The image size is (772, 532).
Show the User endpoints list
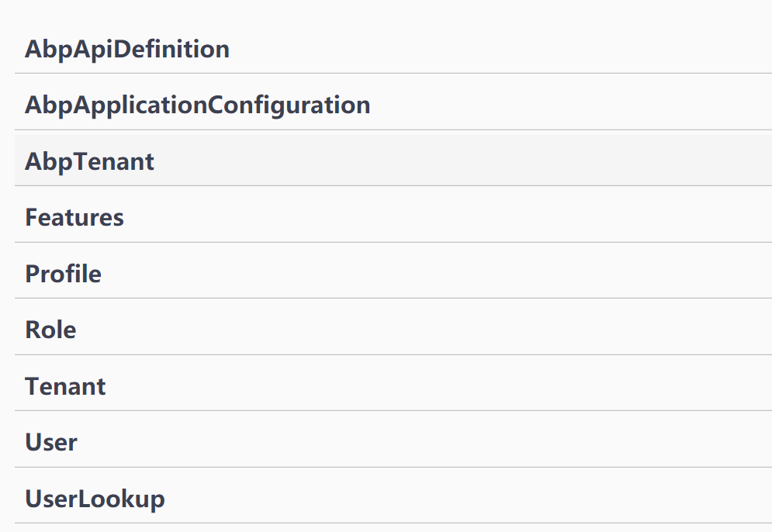(x=393, y=443)
